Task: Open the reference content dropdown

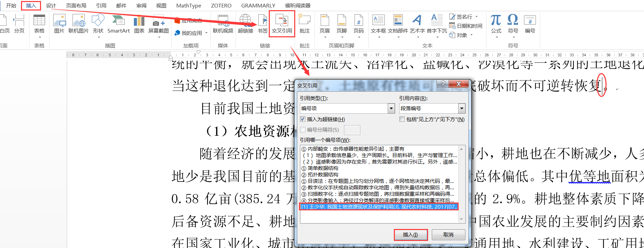Action: click(x=462, y=108)
